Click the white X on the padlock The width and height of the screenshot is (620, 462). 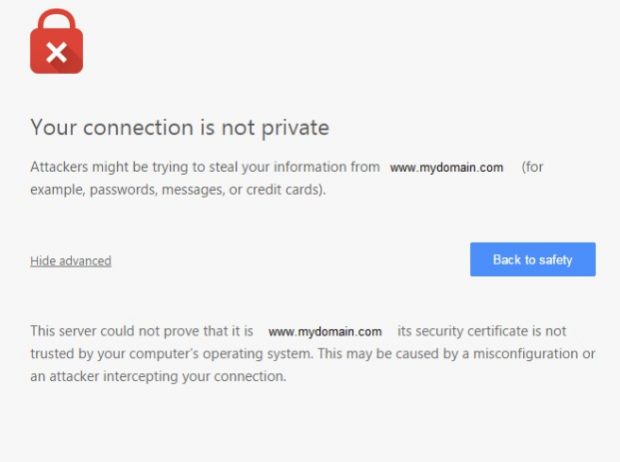tap(56, 52)
